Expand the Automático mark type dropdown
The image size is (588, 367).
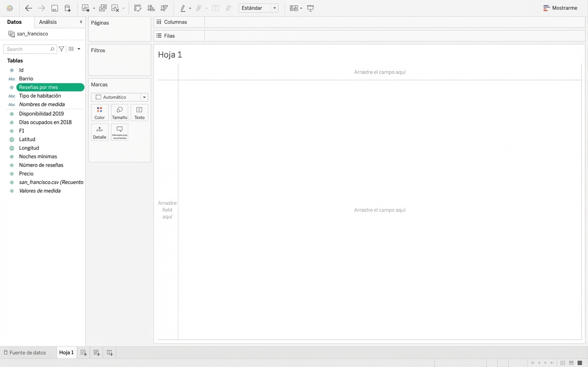point(144,97)
